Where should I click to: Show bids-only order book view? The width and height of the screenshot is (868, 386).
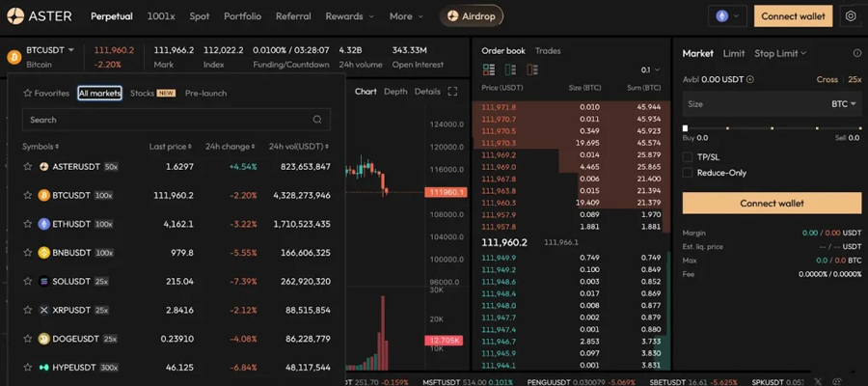pos(510,69)
